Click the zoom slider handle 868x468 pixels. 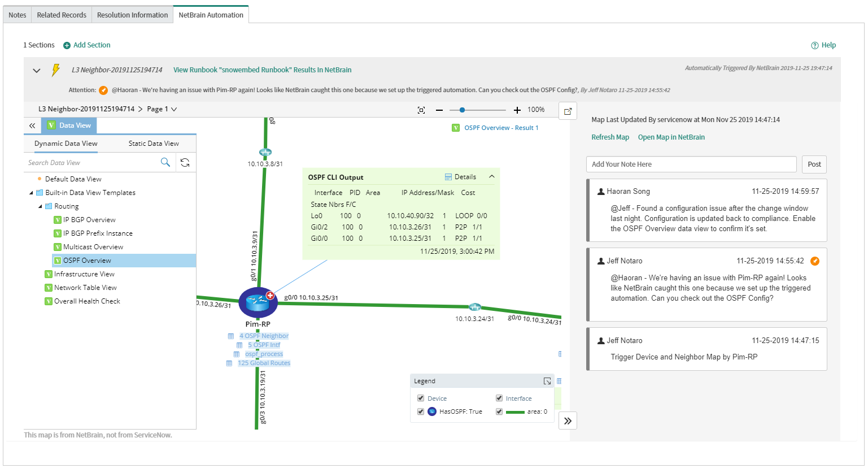[463, 110]
